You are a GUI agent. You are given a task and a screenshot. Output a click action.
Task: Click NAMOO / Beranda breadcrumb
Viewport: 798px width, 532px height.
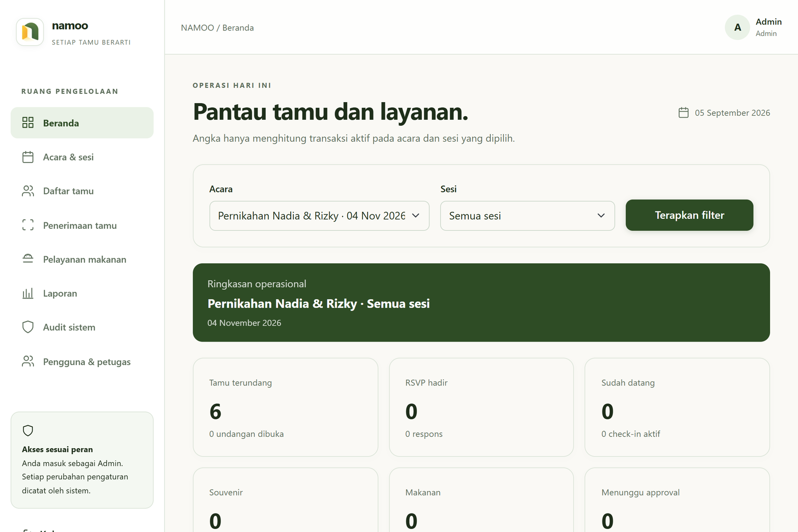217,27
